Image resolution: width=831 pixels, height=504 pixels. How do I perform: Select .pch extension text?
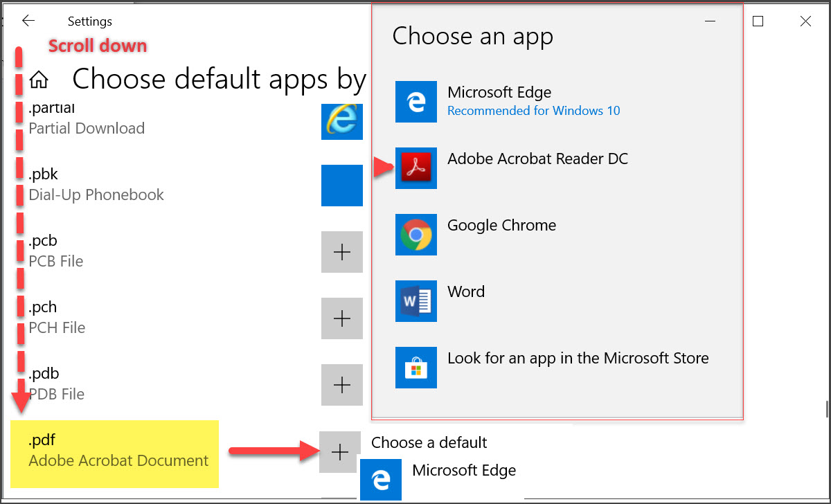point(43,307)
